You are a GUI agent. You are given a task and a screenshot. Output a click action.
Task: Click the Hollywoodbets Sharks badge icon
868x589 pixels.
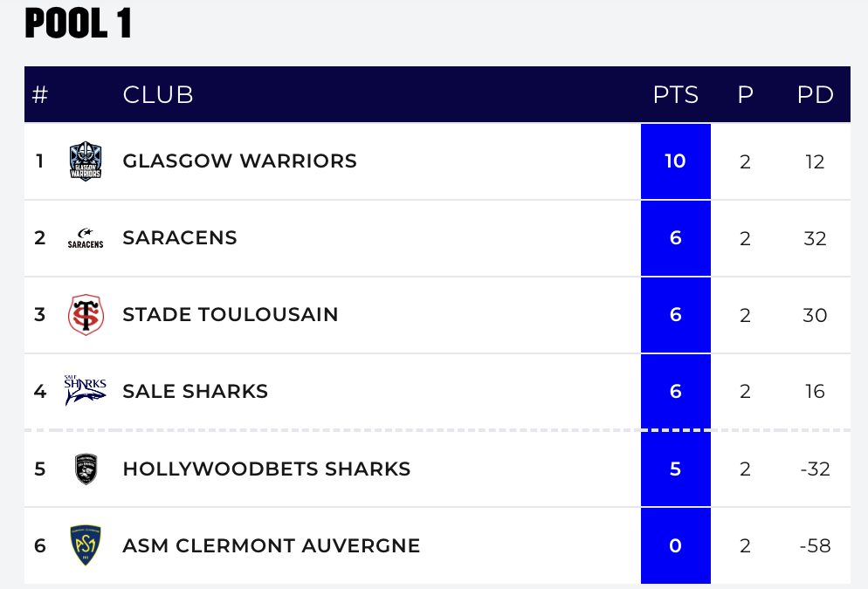tap(86, 469)
